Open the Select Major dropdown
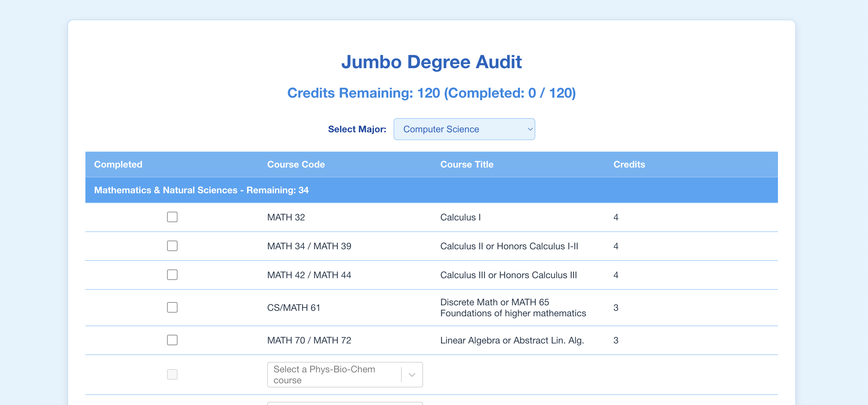This screenshot has width=868, height=405. [464, 129]
